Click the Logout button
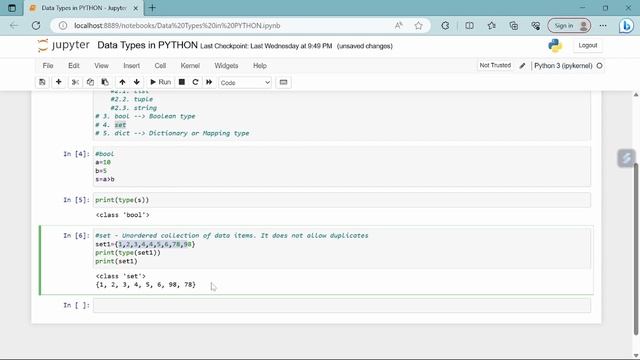This screenshot has width=640, height=360. click(x=587, y=45)
